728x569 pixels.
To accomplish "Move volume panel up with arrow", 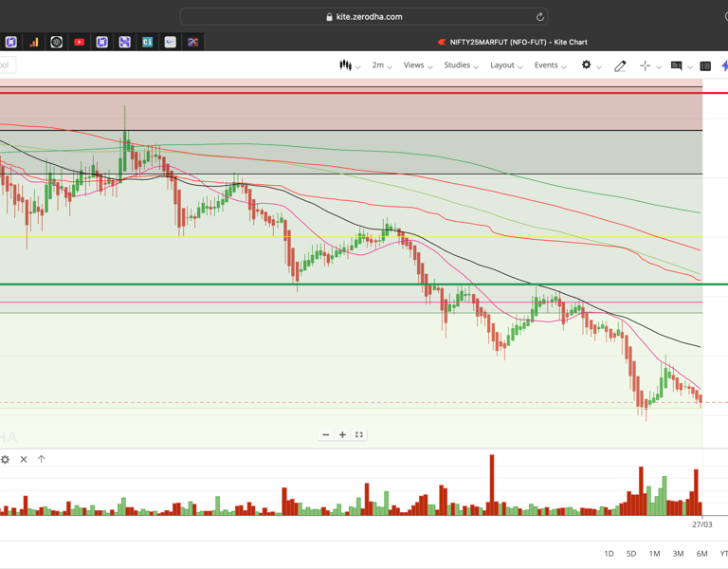I will point(42,459).
